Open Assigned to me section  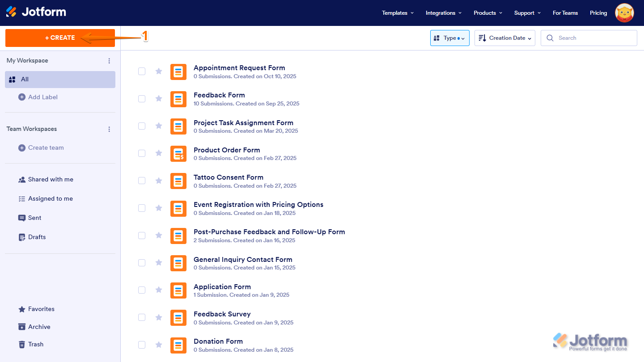pos(46,199)
